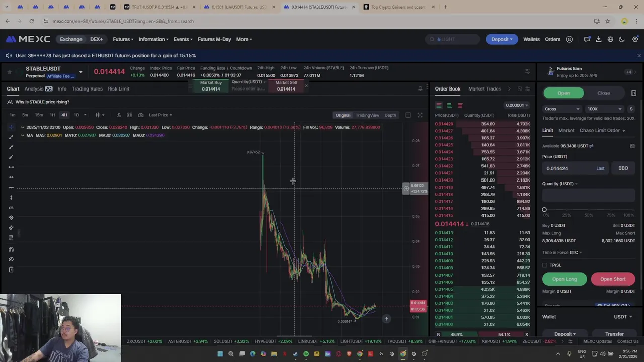Select the crosshair cursor drawing tool

(11, 127)
